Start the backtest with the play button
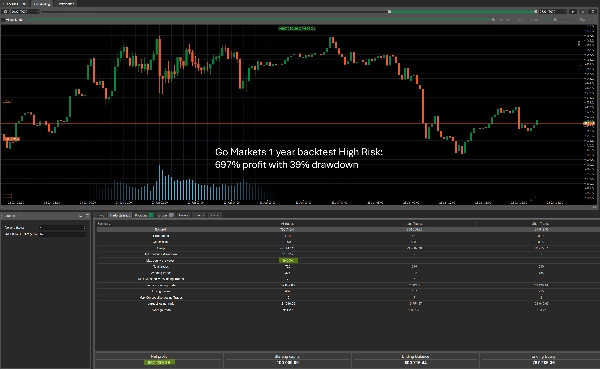The image size is (600, 369). pyautogui.click(x=573, y=11)
